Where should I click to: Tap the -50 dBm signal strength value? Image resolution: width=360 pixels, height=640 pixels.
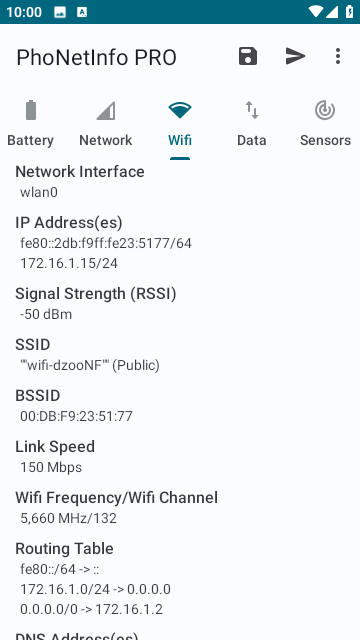(x=46, y=315)
